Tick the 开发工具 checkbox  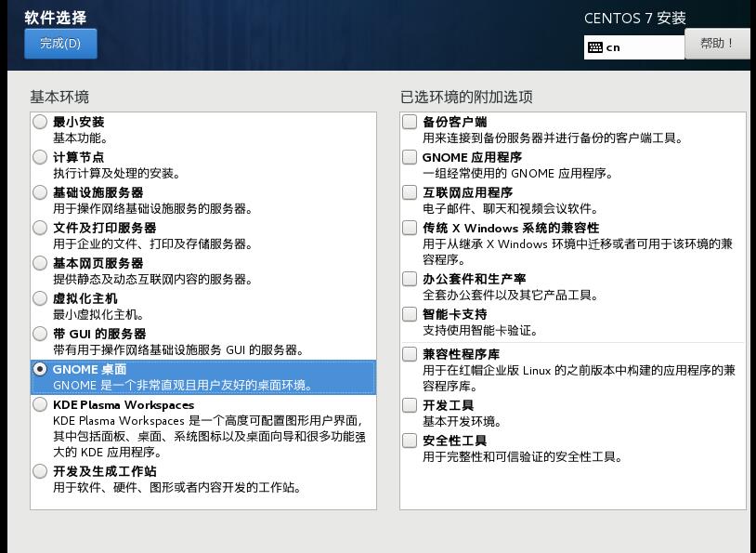pos(410,405)
